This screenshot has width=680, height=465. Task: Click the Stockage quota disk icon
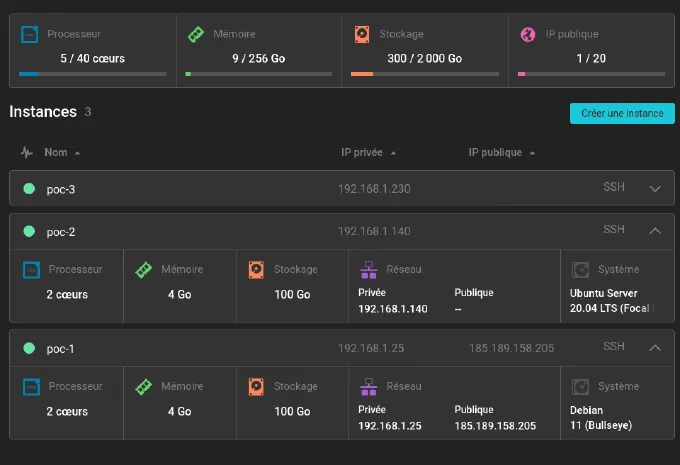click(362, 35)
